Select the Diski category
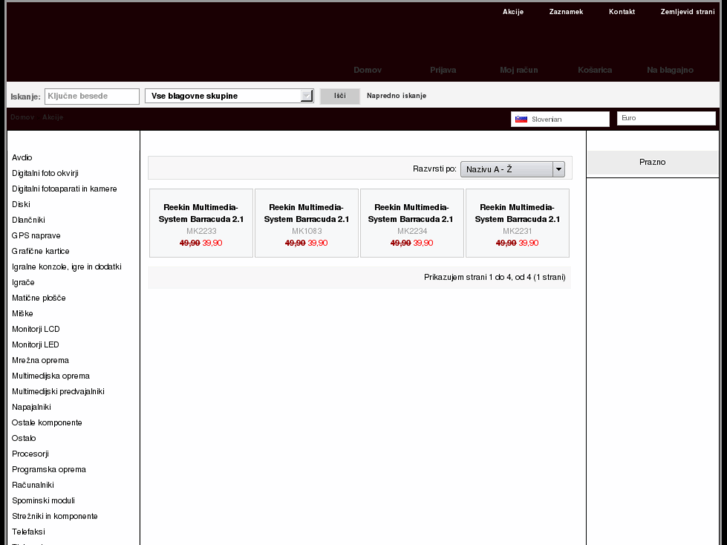Viewport: 727px width, 545px height. coord(21,204)
